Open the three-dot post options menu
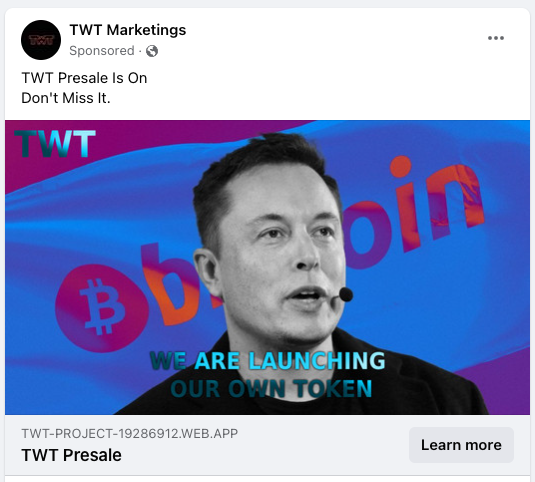This screenshot has width=535, height=482. 495,38
